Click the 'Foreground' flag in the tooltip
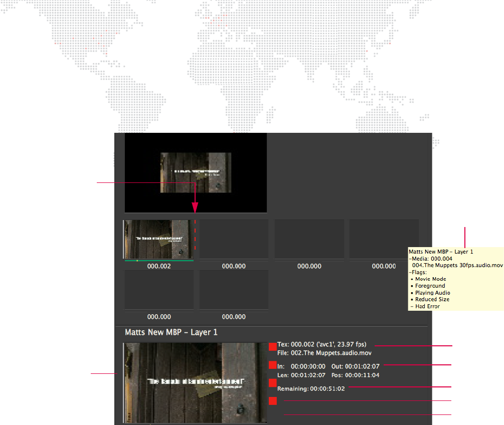Image resolution: width=504 pixels, height=425 pixels. 430,286
